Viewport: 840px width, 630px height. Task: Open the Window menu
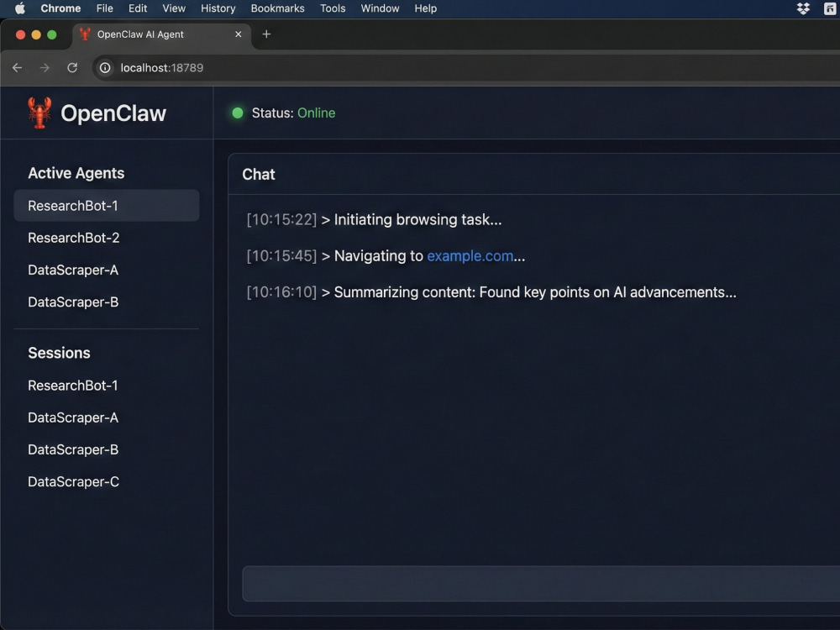tap(380, 8)
